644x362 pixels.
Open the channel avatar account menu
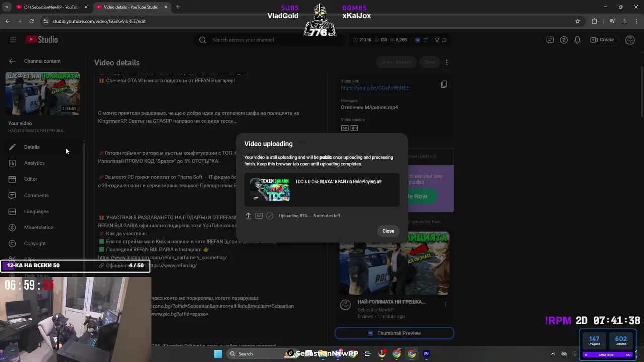[630, 40]
